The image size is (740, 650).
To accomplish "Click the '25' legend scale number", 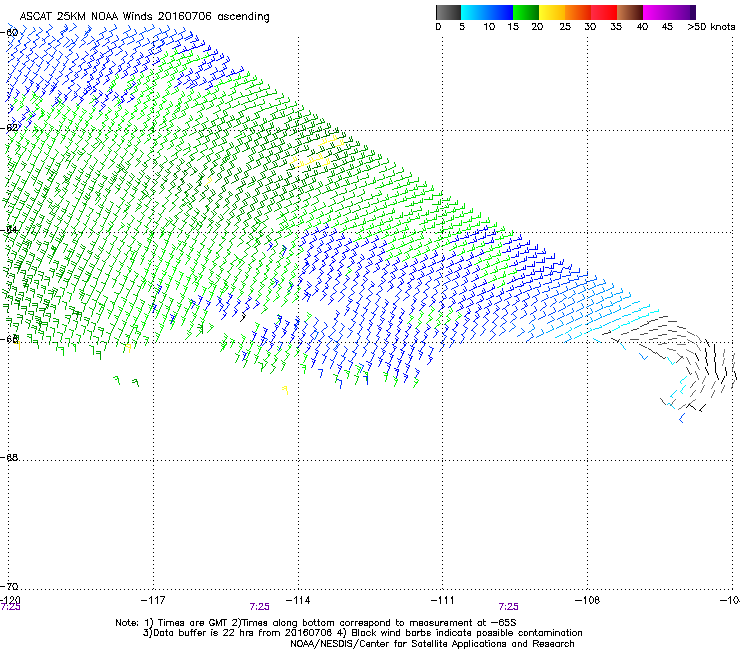I will (x=565, y=27).
